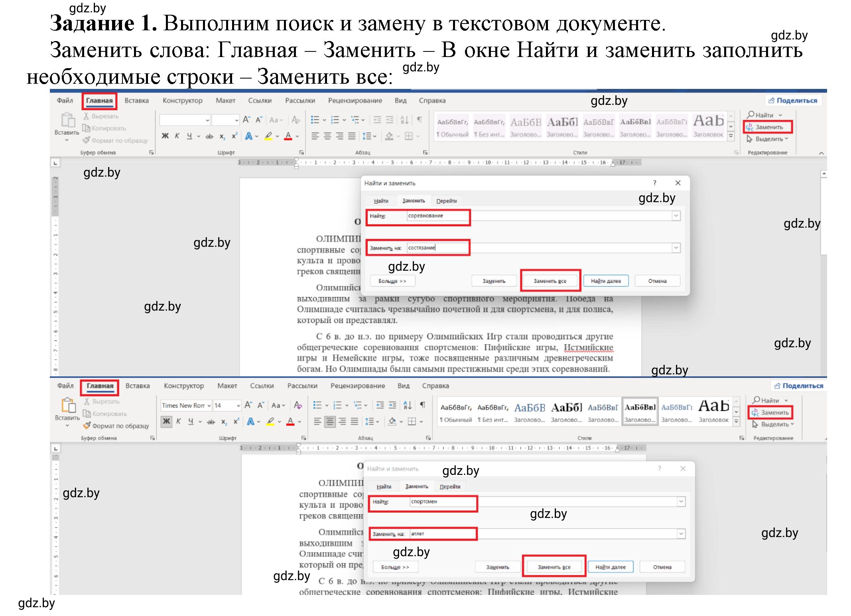Viewport: 851px width, 616px height.
Task: Open Text Effects in top Word ribbon
Action: point(249,136)
